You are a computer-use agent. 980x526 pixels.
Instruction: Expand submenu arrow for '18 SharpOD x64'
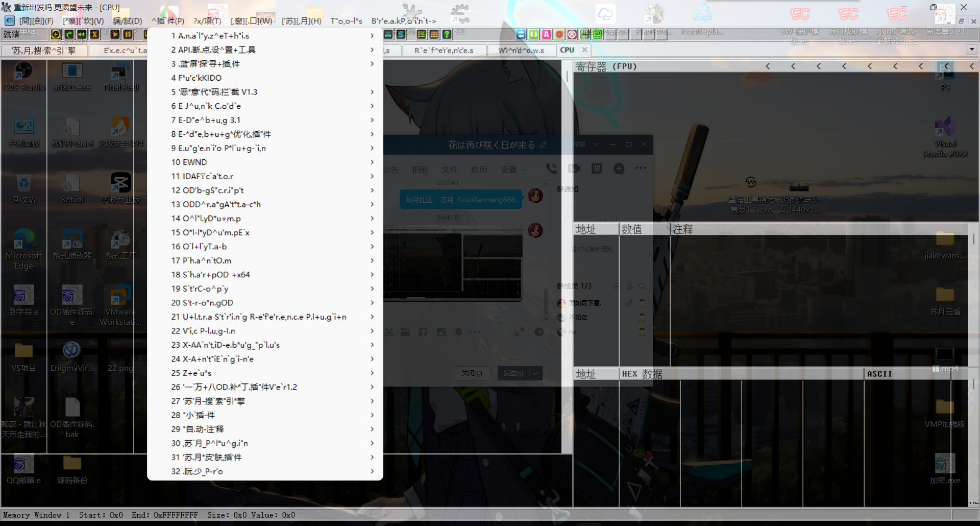click(372, 274)
